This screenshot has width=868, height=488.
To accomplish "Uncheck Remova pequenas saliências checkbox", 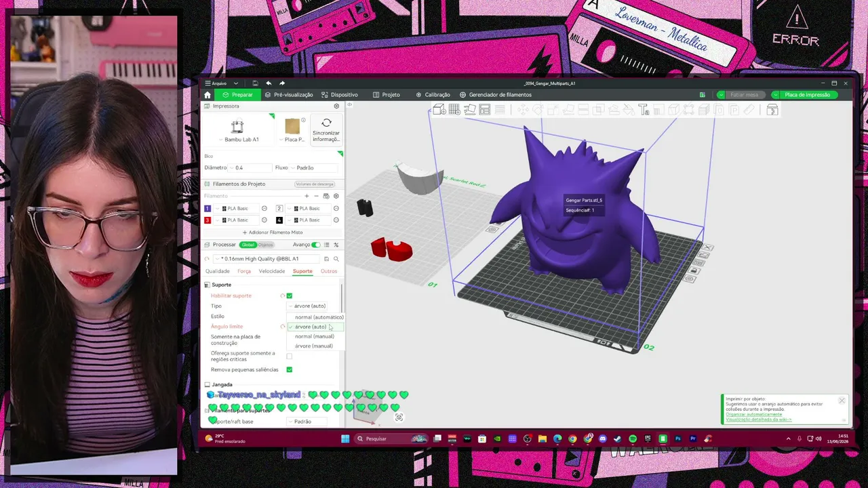I will 290,369.
